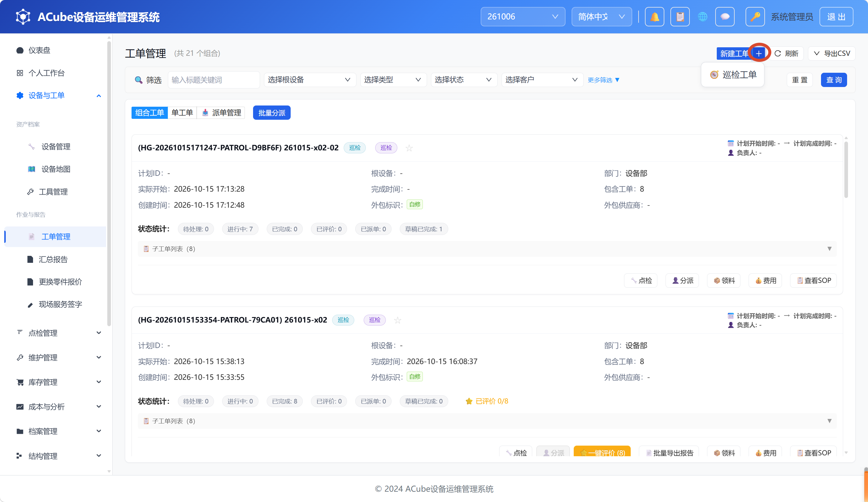Open the 261006 tenant dropdown
The height and width of the screenshot is (502, 868).
click(x=522, y=17)
